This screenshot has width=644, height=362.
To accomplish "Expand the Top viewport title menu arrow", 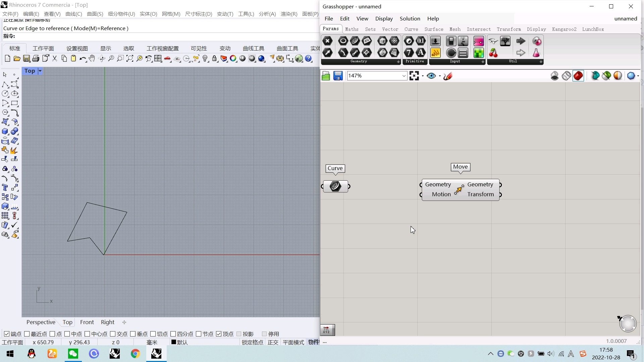I will pos(40,71).
